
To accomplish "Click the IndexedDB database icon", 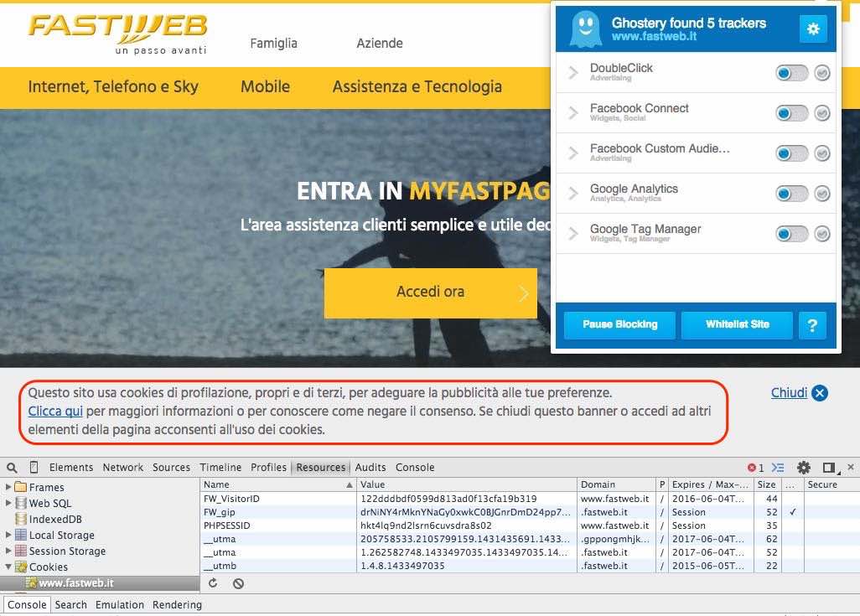I will click(21, 519).
